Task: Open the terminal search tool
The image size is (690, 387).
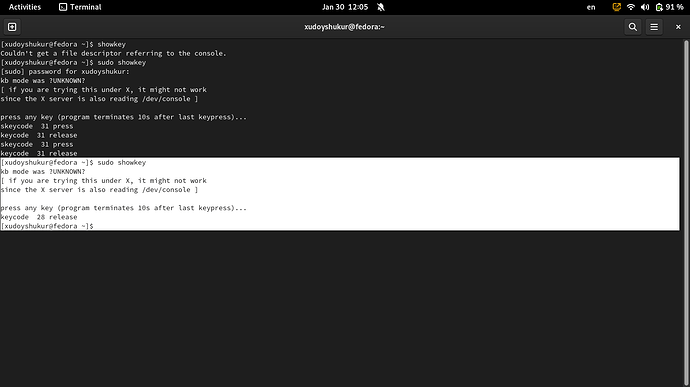Action: point(632,27)
